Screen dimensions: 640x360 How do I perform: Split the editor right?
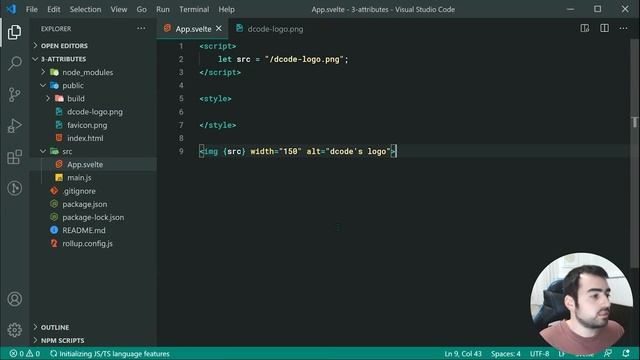click(x=604, y=28)
